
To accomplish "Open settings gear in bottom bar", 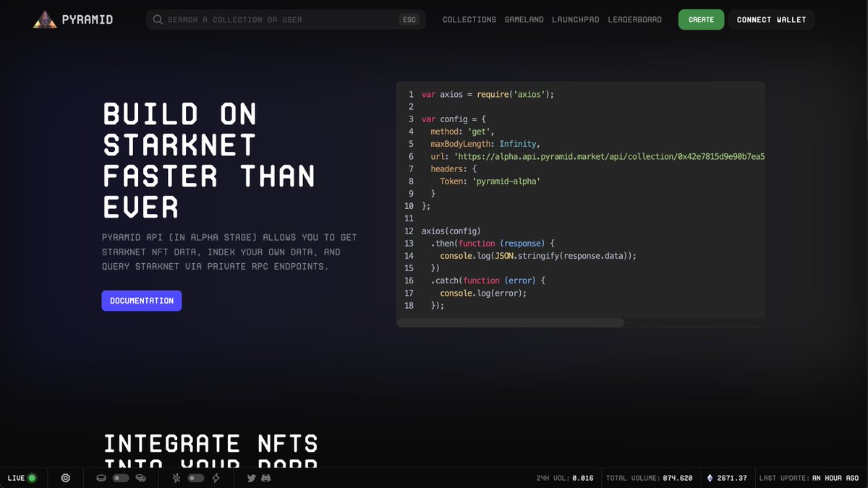I will (x=66, y=478).
